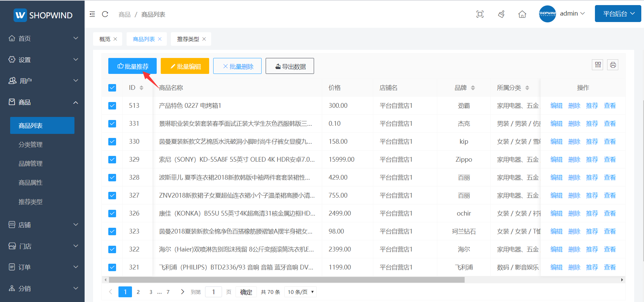Uncheck row with ID 329
Viewport: 644px width, 302px height.
[112, 160]
